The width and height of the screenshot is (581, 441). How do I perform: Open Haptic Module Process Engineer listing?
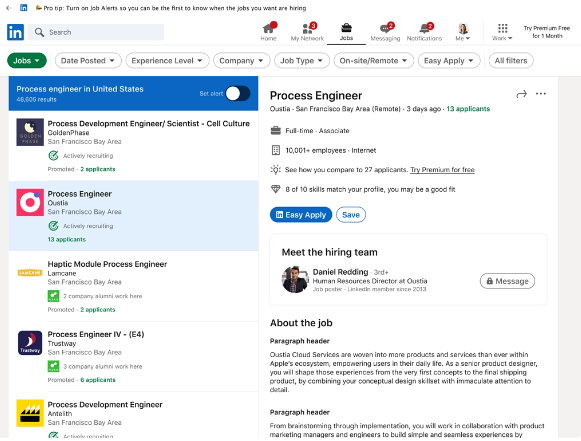(x=107, y=264)
